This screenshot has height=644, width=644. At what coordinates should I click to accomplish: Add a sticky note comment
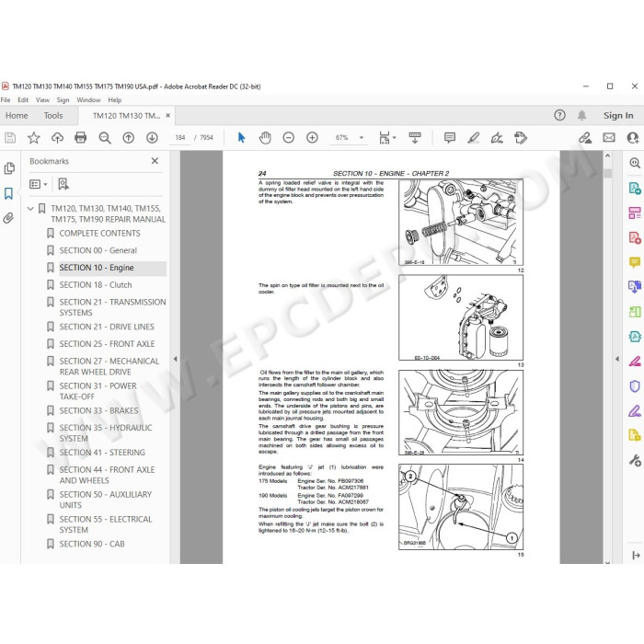(x=450, y=138)
